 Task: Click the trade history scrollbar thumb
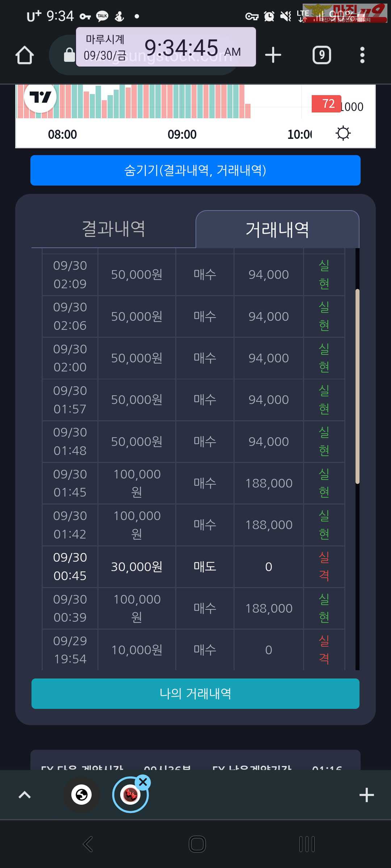click(357, 386)
